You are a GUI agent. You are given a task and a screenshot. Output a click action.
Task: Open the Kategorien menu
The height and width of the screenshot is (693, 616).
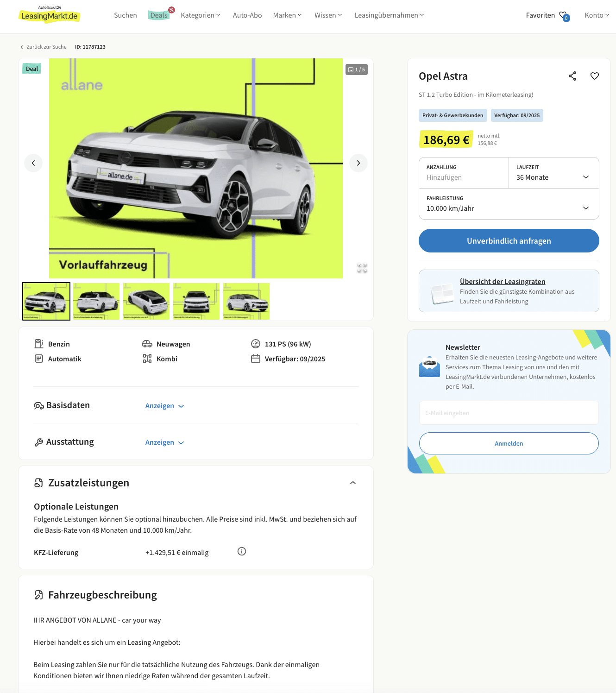tap(201, 15)
